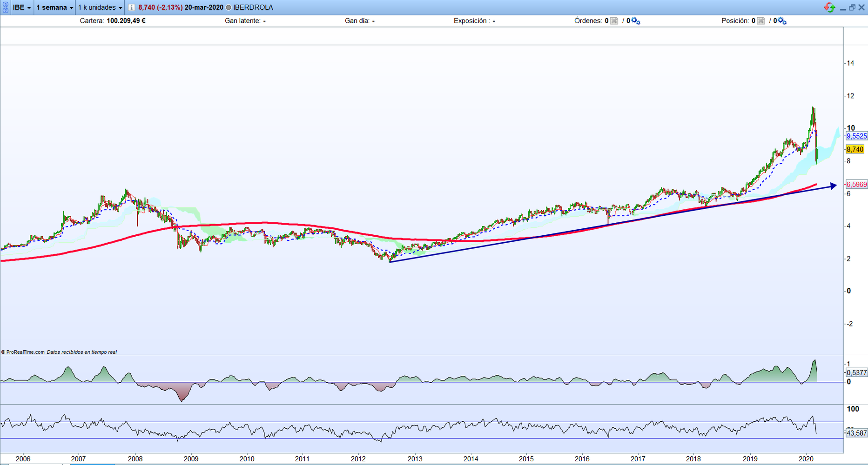
Task: Click the 2016 label on the time axis
Action: tap(582, 459)
